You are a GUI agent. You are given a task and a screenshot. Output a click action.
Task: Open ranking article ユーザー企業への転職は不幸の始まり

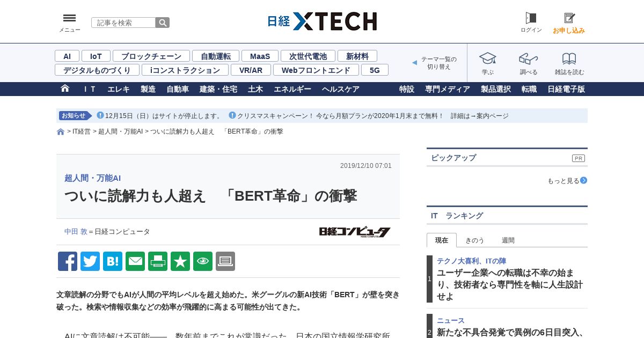pyautogui.click(x=509, y=285)
